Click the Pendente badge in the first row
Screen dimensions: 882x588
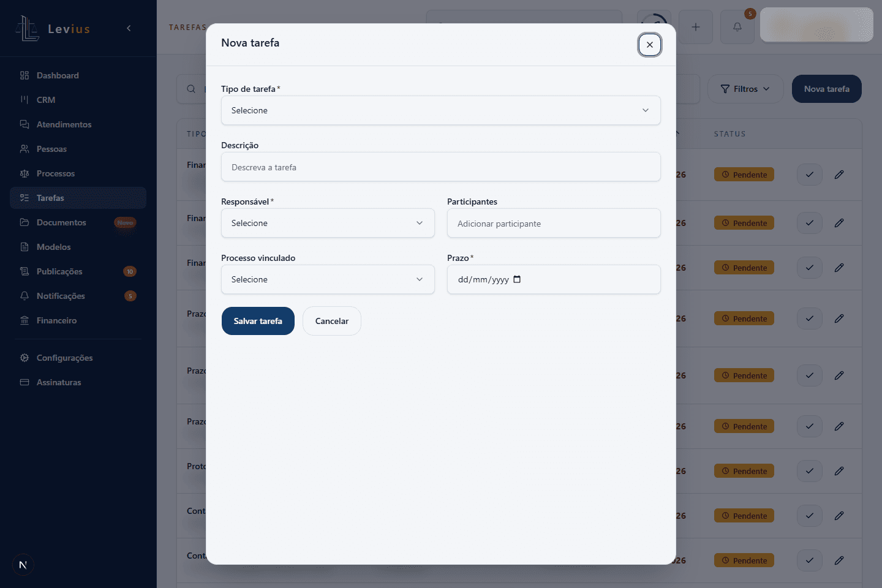coord(744,175)
